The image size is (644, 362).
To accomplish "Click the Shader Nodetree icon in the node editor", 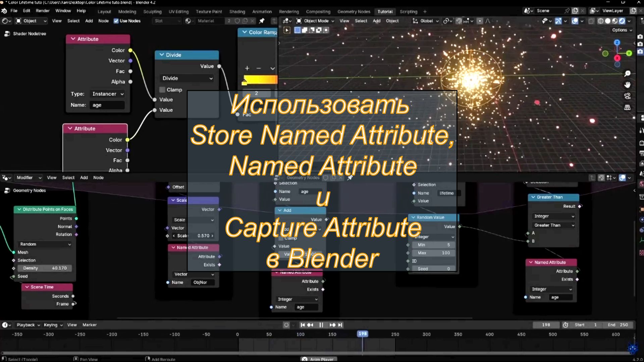I will pos(7,34).
